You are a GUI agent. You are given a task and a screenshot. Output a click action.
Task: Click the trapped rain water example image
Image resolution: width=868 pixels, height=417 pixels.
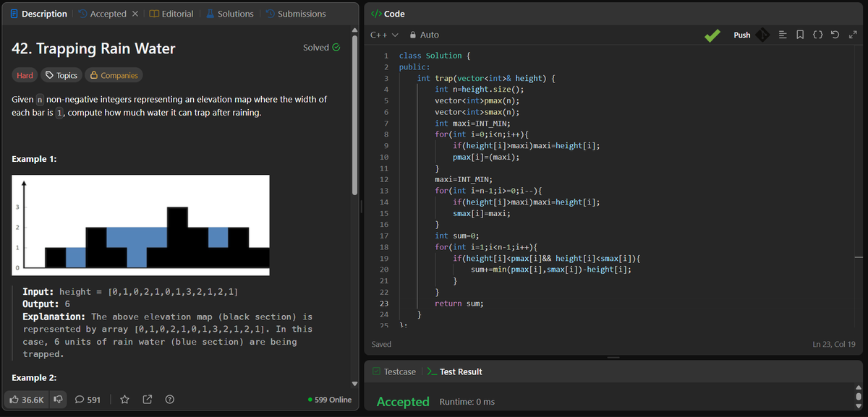tap(141, 225)
